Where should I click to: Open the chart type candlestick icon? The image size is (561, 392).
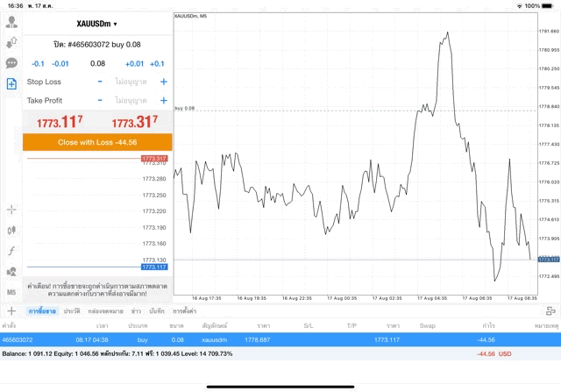11,230
